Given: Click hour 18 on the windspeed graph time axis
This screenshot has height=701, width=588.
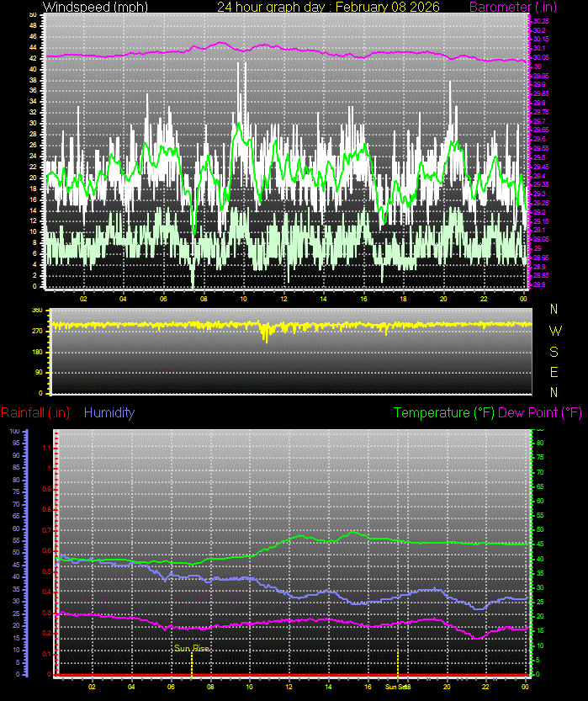Looking at the screenshot, I should [x=404, y=299].
